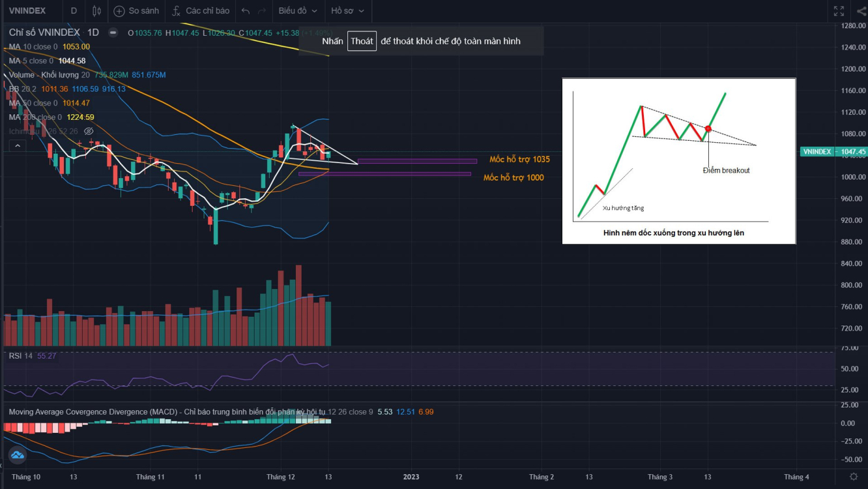Screen dimensions: 868x489
Task: Select the MA 200 close 0 legend entry
Action: 51,117
